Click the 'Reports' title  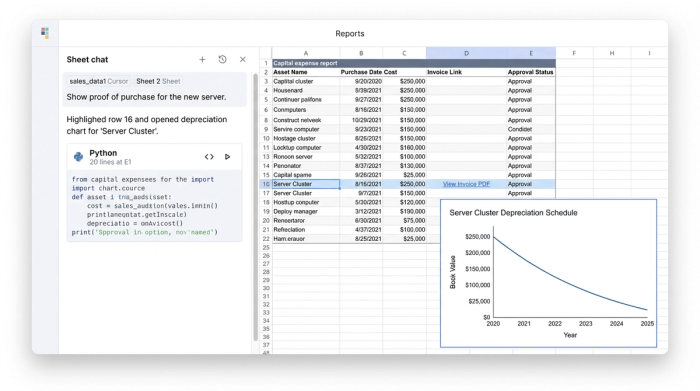coord(350,33)
